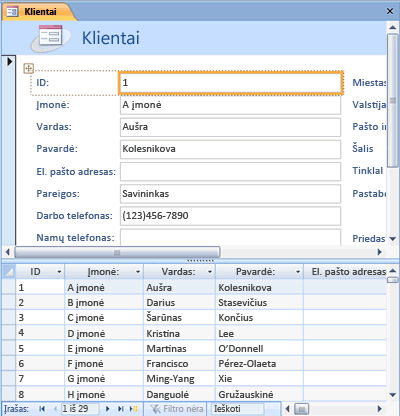400x416 pixels.
Task: Click the current record number box
Action: point(80,409)
